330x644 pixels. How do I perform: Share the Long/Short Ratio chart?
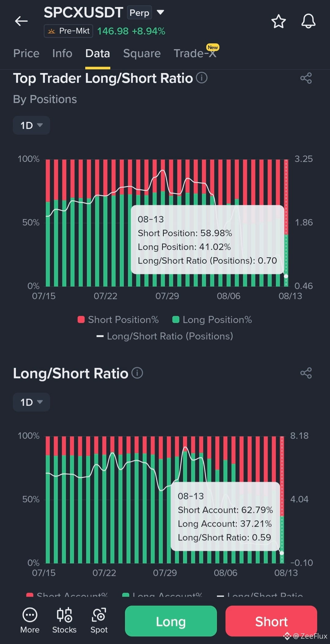pyautogui.click(x=306, y=373)
